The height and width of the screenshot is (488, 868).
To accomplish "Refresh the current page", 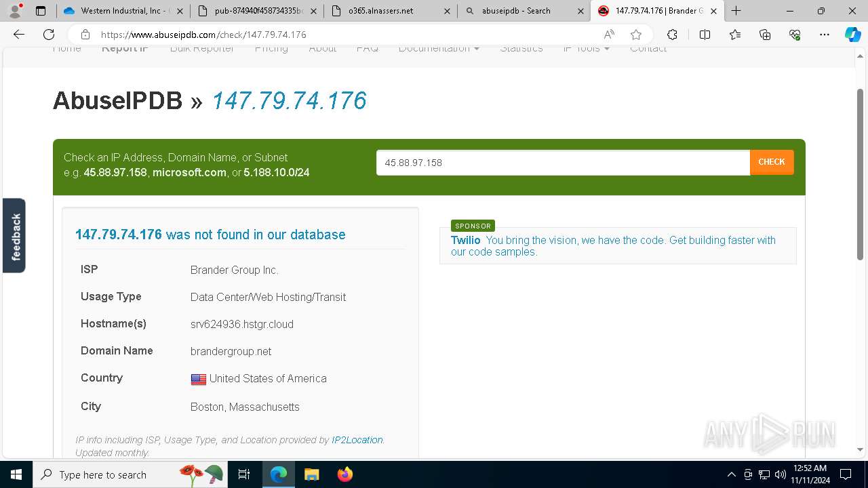I will (x=49, y=35).
